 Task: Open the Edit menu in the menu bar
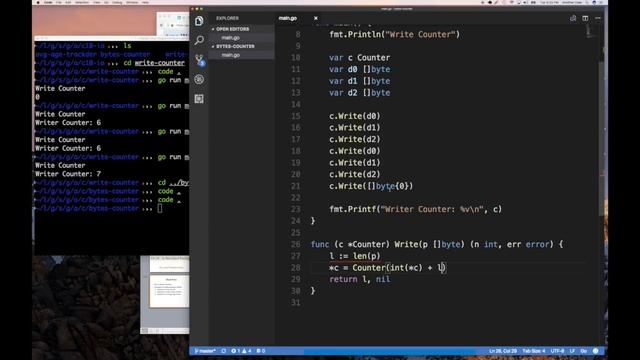pyautogui.click(x=68, y=2)
